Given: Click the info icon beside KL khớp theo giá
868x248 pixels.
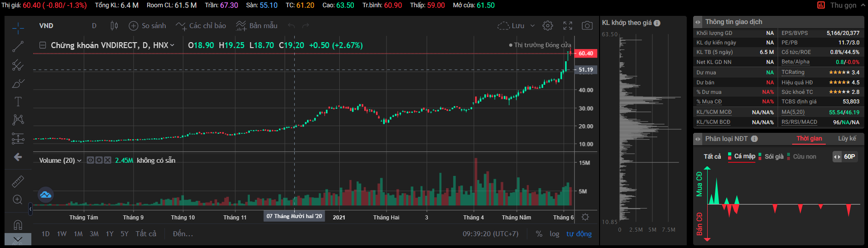Looking at the screenshot, I should point(657,23).
